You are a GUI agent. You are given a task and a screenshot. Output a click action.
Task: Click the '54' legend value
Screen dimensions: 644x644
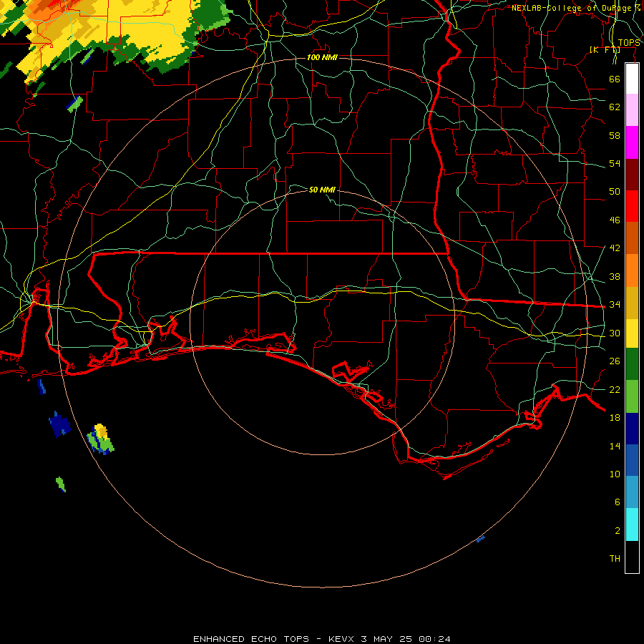615,163
